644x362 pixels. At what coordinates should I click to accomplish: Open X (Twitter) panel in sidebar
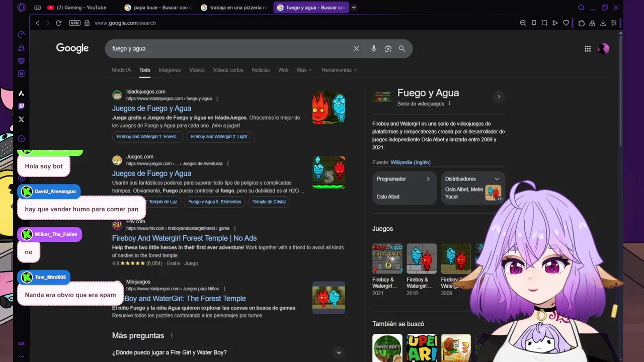21,120
